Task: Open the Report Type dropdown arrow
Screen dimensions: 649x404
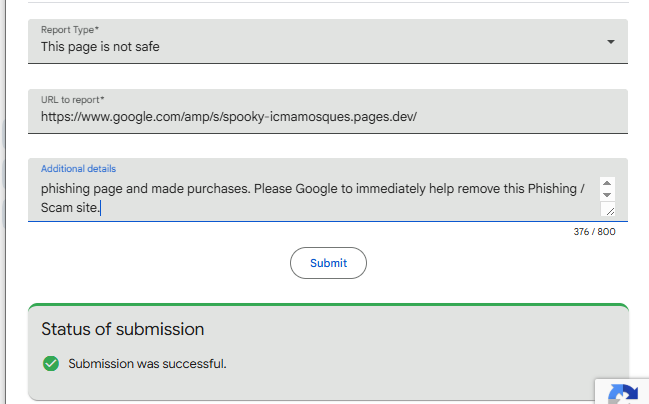Action: click(610, 42)
